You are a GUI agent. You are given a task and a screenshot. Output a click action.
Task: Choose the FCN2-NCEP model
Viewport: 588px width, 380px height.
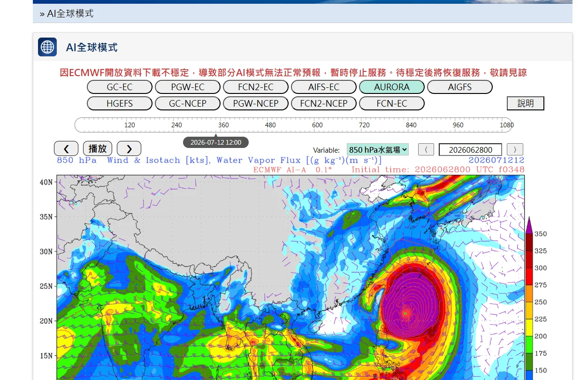point(324,103)
